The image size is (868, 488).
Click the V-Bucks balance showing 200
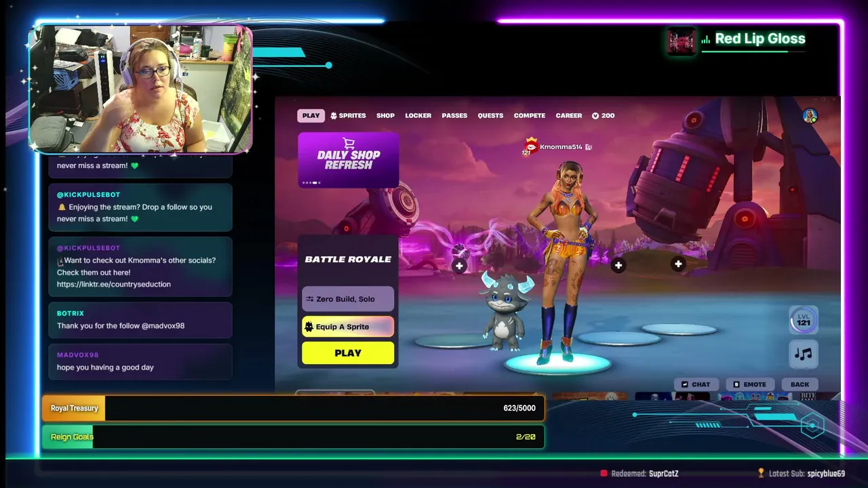[x=603, y=116]
